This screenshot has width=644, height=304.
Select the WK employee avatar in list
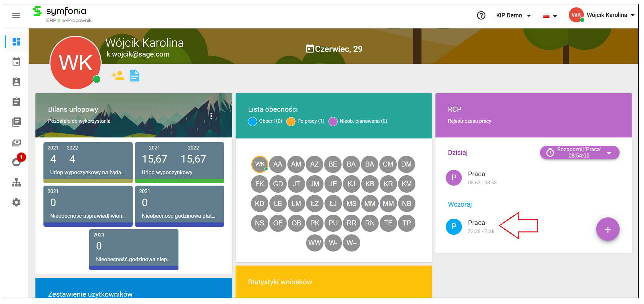(x=260, y=164)
